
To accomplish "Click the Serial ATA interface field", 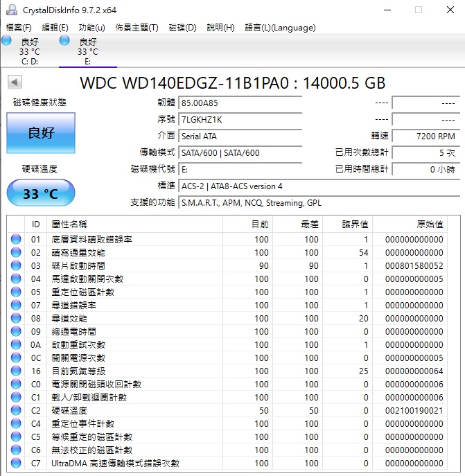I will pos(240,136).
